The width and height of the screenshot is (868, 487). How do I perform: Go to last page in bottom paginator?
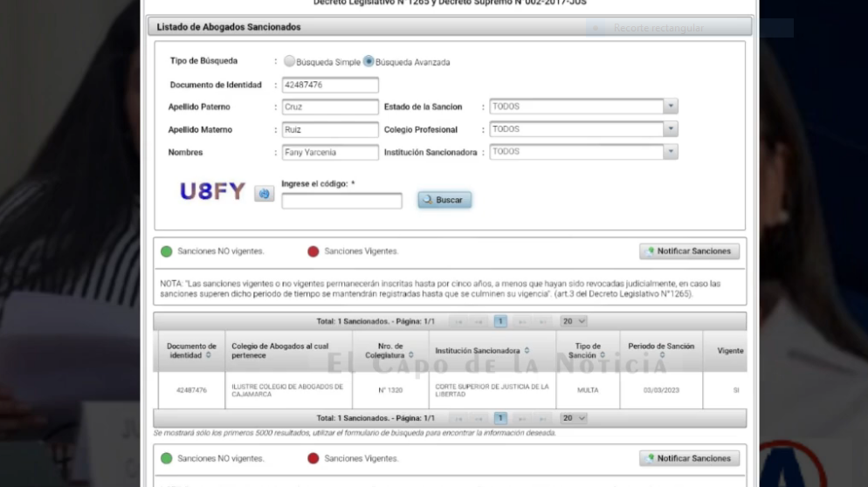(542, 419)
